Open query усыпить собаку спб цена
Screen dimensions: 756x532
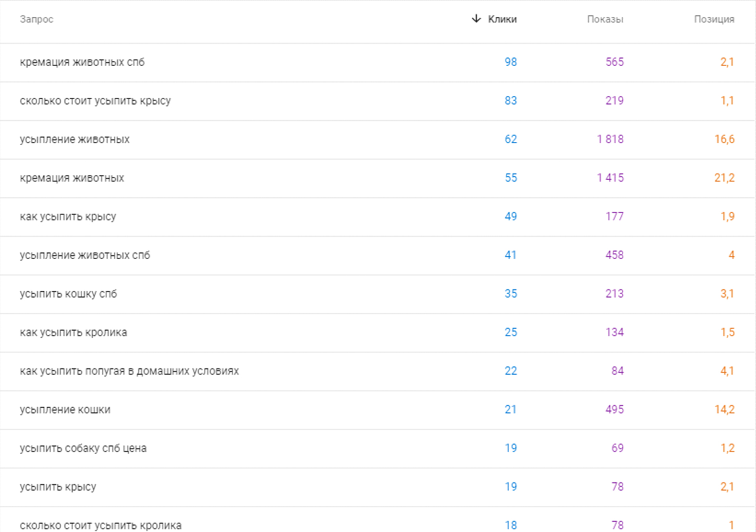(x=377, y=448)
